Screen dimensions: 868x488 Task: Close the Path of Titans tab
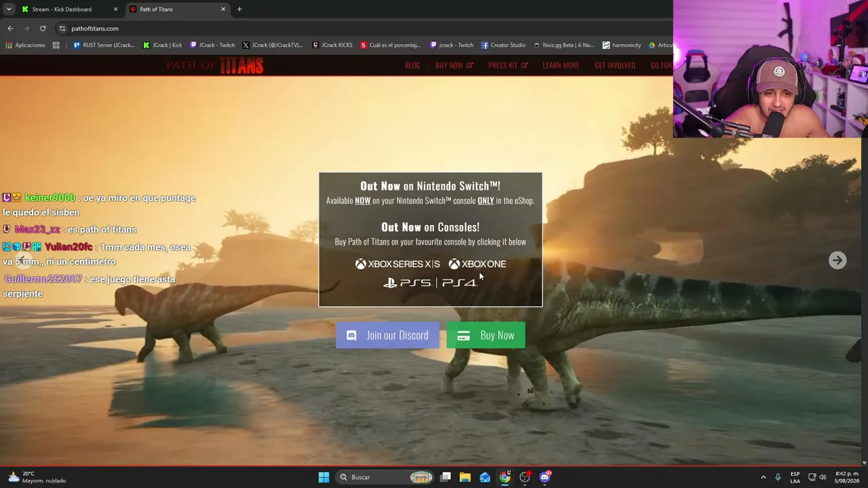click(223, 9)
